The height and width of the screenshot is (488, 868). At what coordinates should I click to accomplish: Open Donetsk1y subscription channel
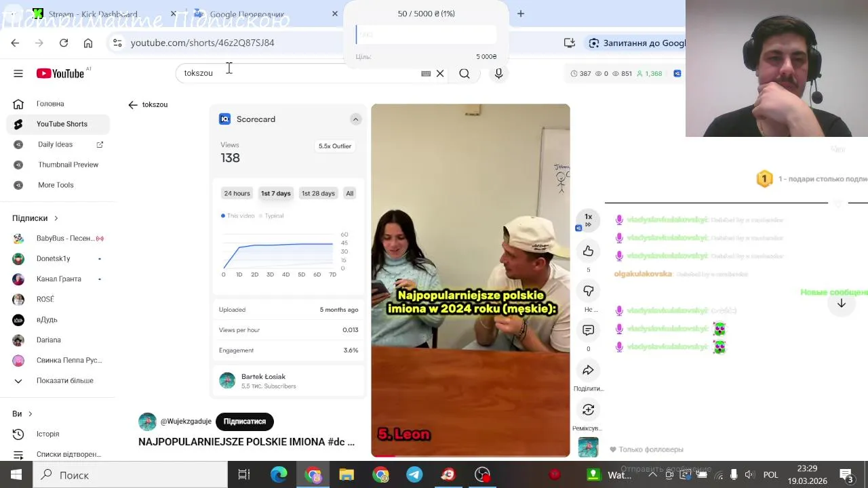click(x=58, y=259)
